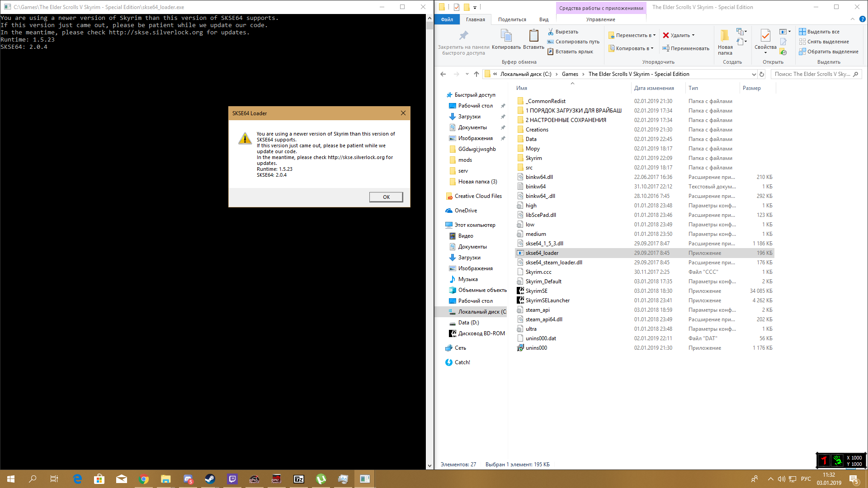Click Invert selection (Обратить выделение)
This screenshot has width=868, height=488.
tap(832, 52)
